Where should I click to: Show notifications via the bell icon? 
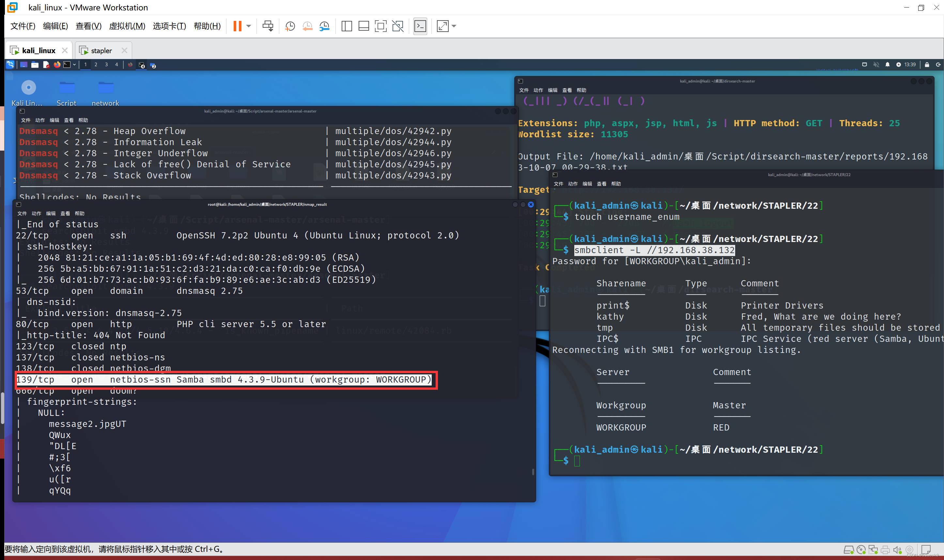click(x=887, y=65)
